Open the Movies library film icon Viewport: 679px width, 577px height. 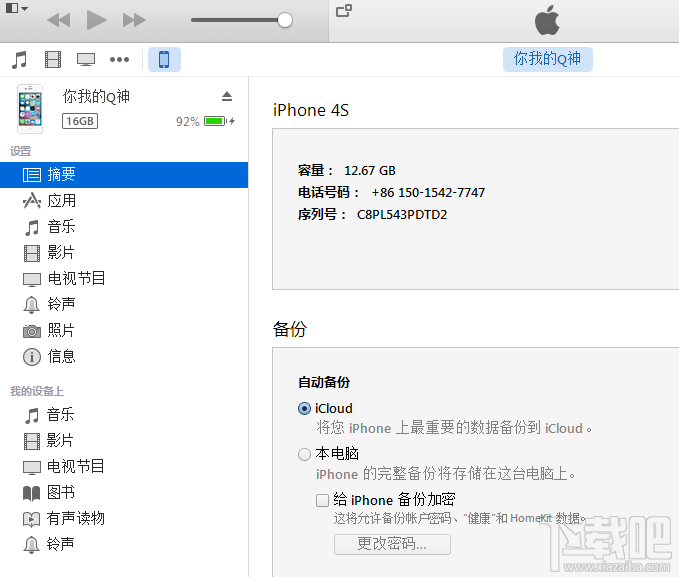53,59
